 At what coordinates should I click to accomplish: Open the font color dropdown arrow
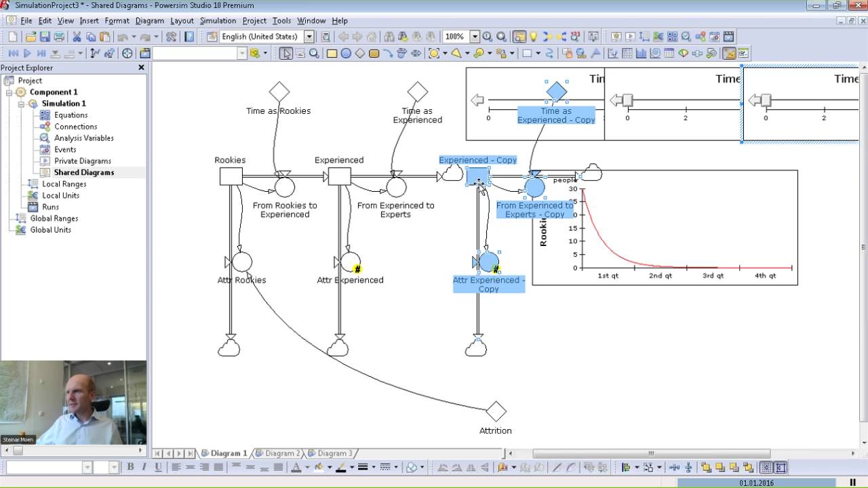click(x=307, y=467)
